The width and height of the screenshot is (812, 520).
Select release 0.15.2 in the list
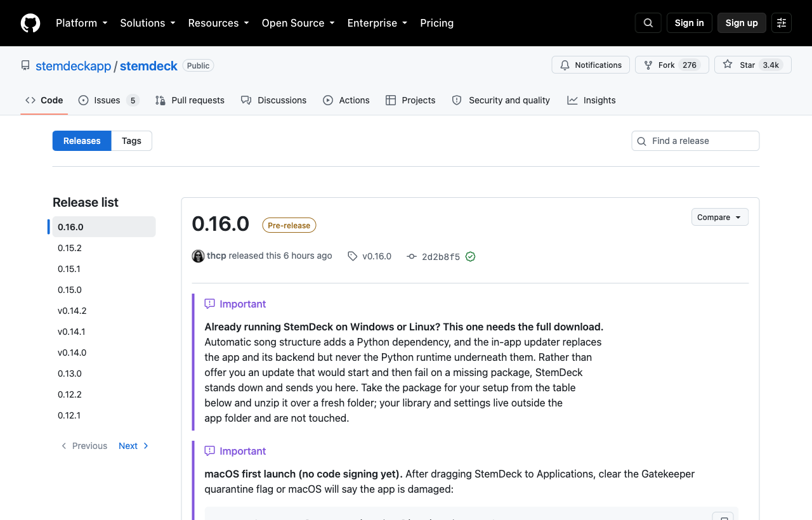[x=104, y=248]
